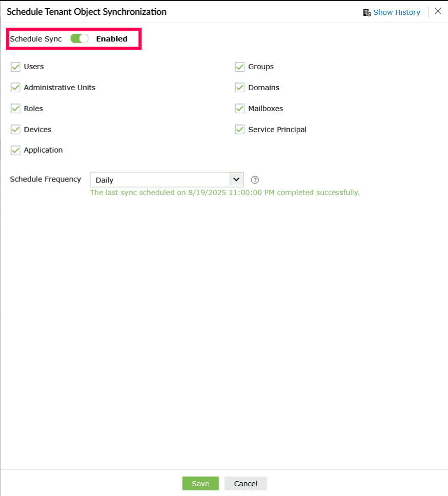Click the Enabled status text
Screen dimensions: 448x496
coord(112,39)
